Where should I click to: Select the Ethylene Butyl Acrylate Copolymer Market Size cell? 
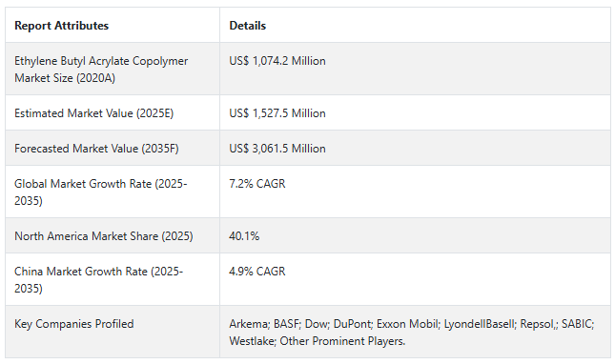click(x=113, y=69)
